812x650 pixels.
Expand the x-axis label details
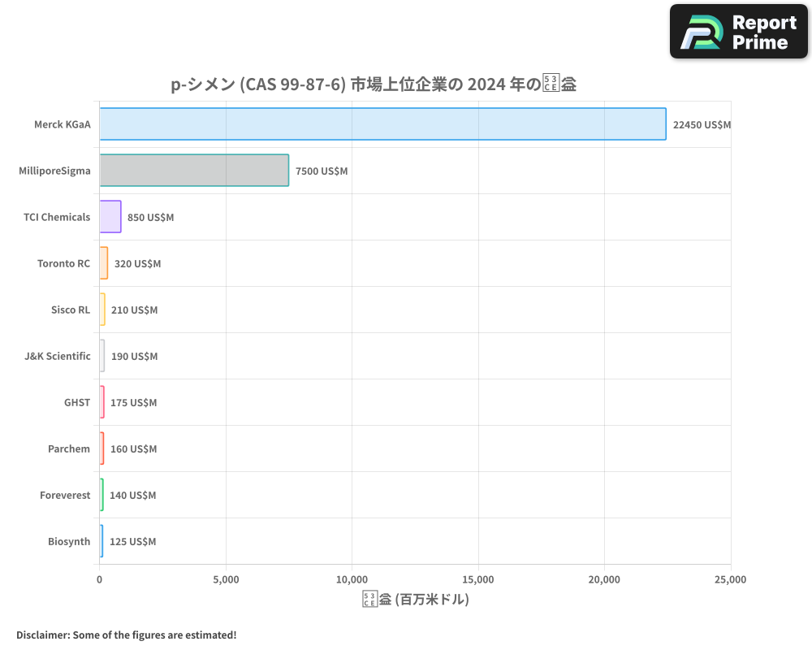[415, 599]
